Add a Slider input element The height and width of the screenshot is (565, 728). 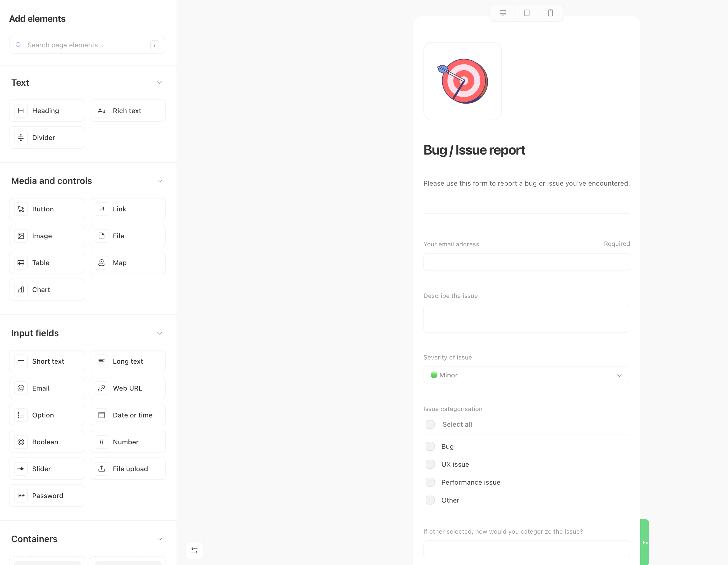[x=47, y=469]
